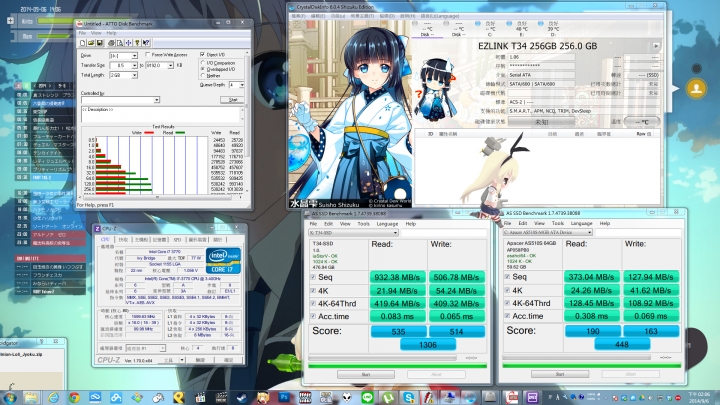Click Save disk icon in ATTO toolbar
Viewport: 720px width, 405px height.
99,43
